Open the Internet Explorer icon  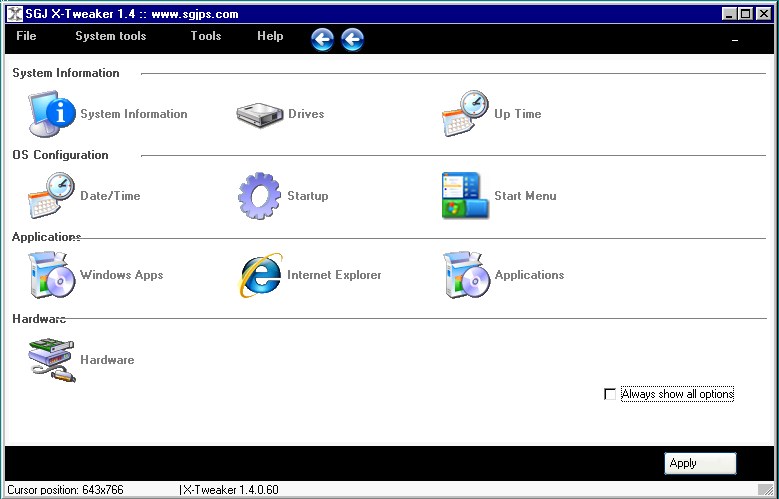pos(260,275)
